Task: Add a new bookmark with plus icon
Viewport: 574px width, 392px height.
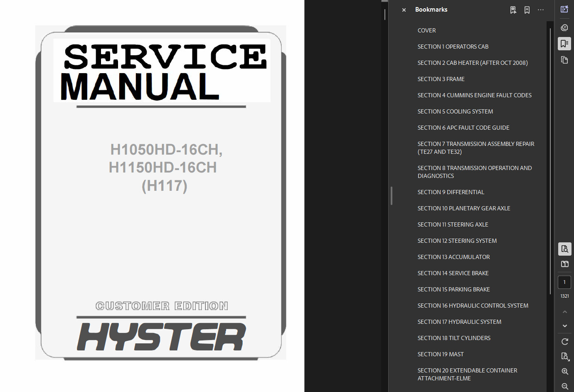Action: (x=527, y=10)
